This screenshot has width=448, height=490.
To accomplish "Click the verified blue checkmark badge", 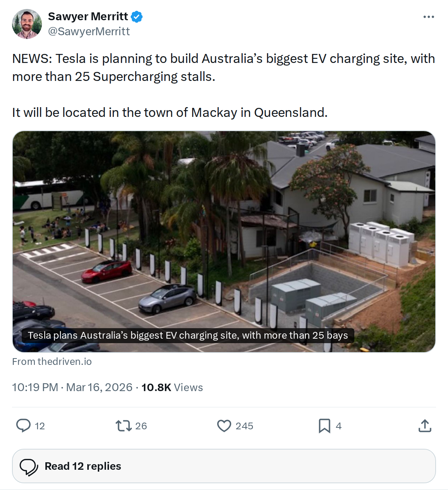I will [x=137, y=16].
